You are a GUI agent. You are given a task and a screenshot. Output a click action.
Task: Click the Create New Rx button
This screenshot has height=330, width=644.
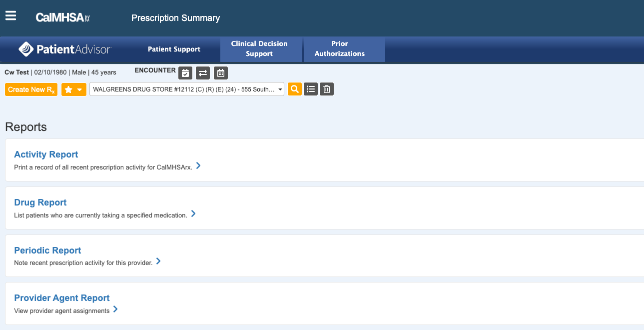tap(31, 89)
